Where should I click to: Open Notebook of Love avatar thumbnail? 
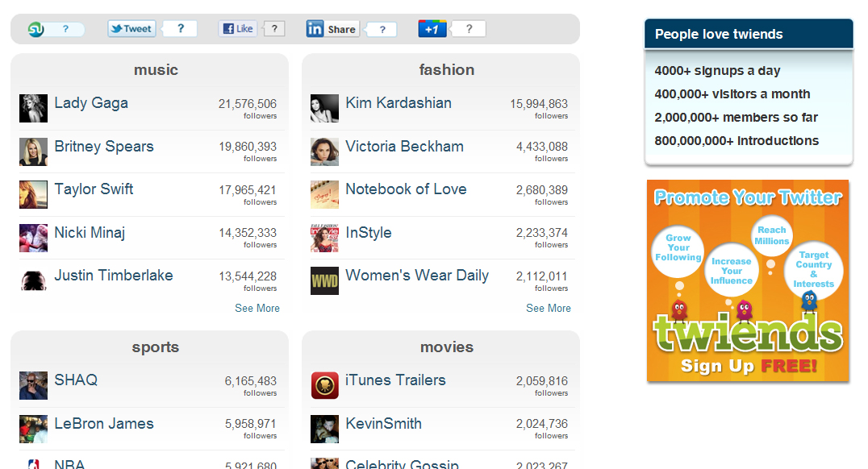pyautogui.click(x=324, y=195)
